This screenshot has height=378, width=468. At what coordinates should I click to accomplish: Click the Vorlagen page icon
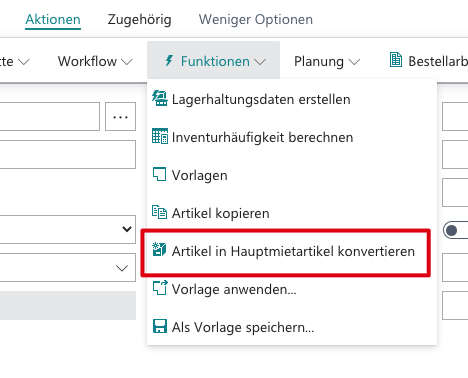159,174
